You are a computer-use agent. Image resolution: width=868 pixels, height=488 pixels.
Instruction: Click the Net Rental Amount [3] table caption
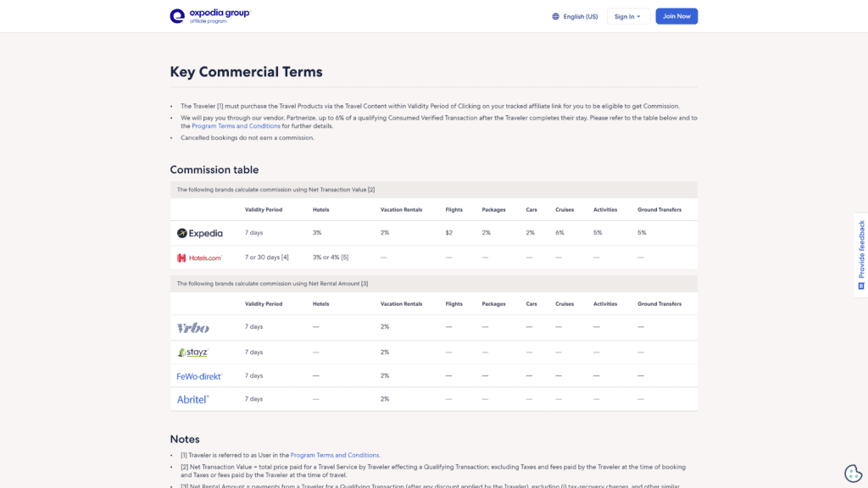[x=272, y=284]
